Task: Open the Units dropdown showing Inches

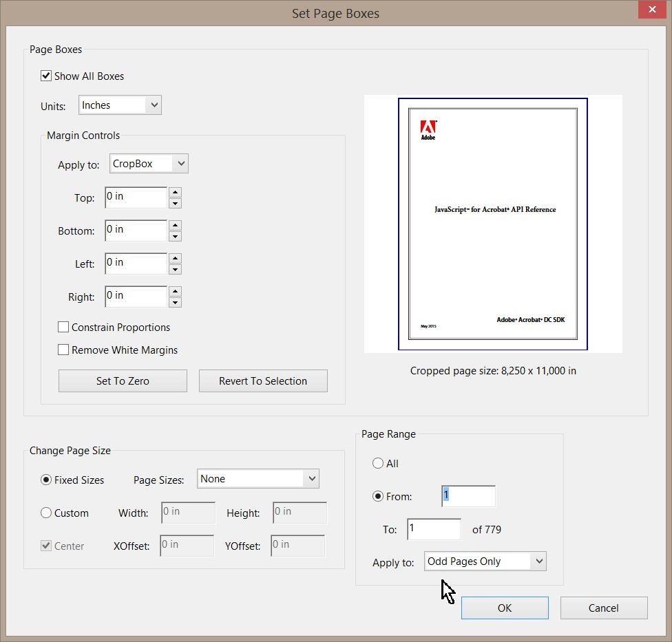Action: point(120,105)
